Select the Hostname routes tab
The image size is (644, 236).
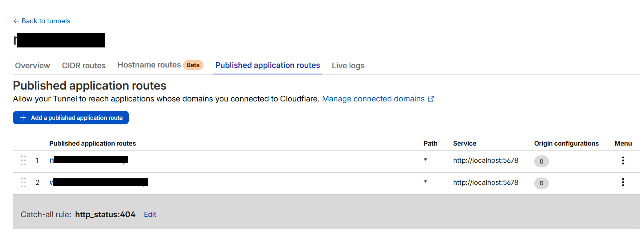pos(149,65)
